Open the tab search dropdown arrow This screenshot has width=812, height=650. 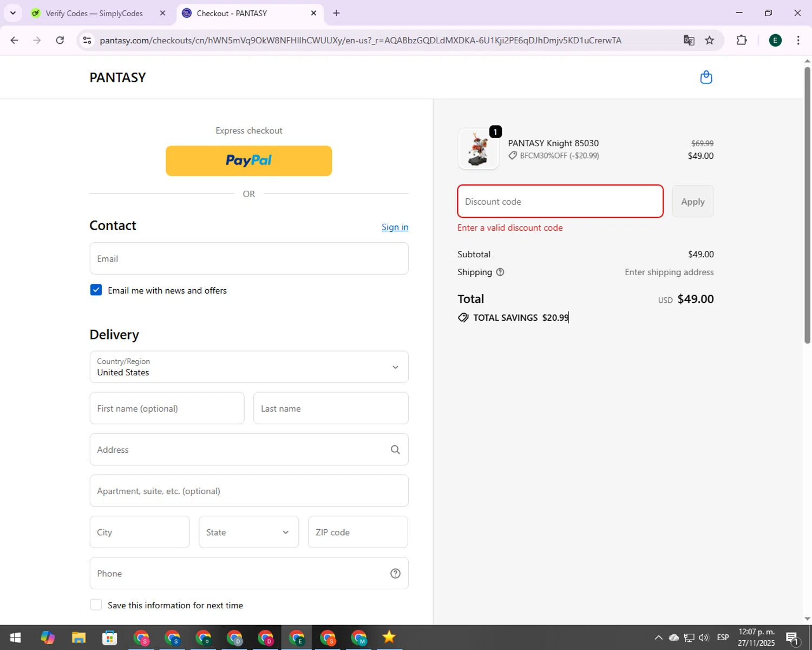point(12,13)
